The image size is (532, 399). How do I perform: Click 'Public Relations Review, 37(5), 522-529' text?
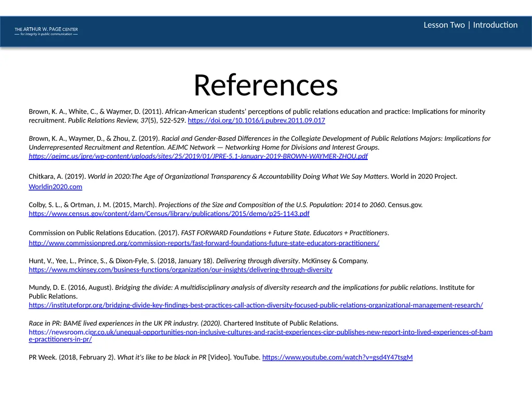point(127,121)
